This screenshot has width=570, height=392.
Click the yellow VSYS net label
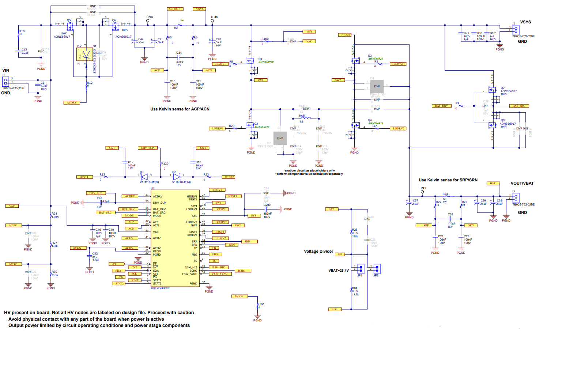200,9
